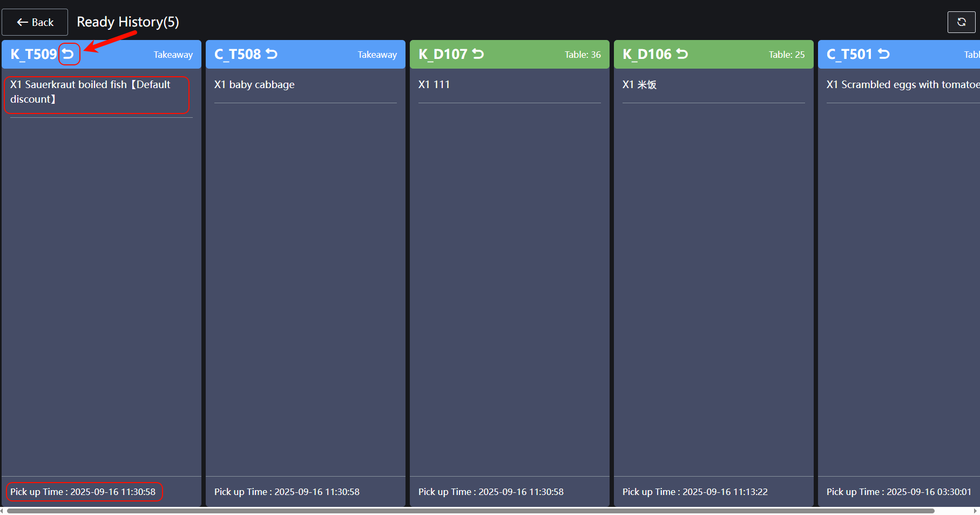Click the scroll right arrow
The image size is (980, 515).
(975, 511)
